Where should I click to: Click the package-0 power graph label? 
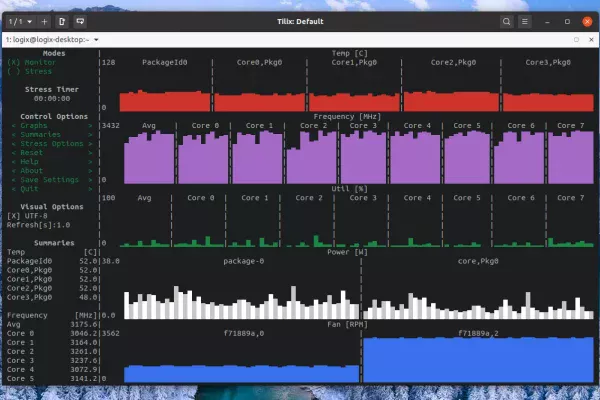coord(244,261)
